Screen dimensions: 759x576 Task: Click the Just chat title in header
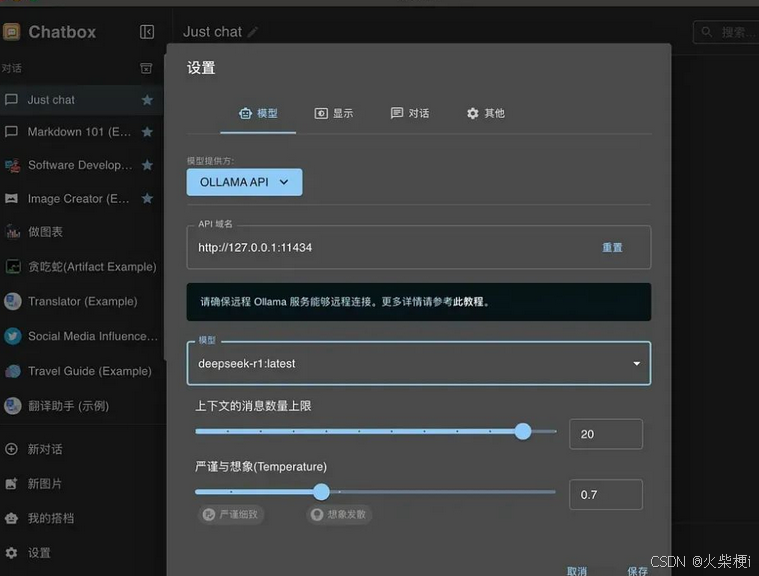(213, 32)
